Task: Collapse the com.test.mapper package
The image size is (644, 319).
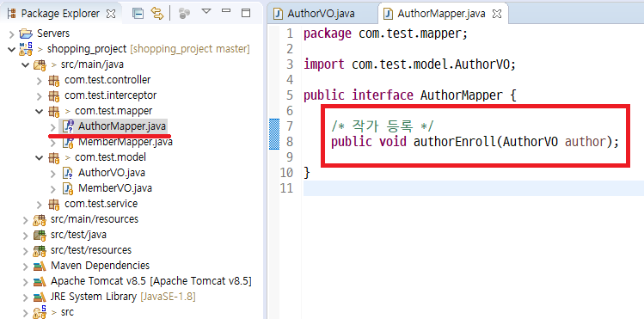Action: (x=39, y=111)
